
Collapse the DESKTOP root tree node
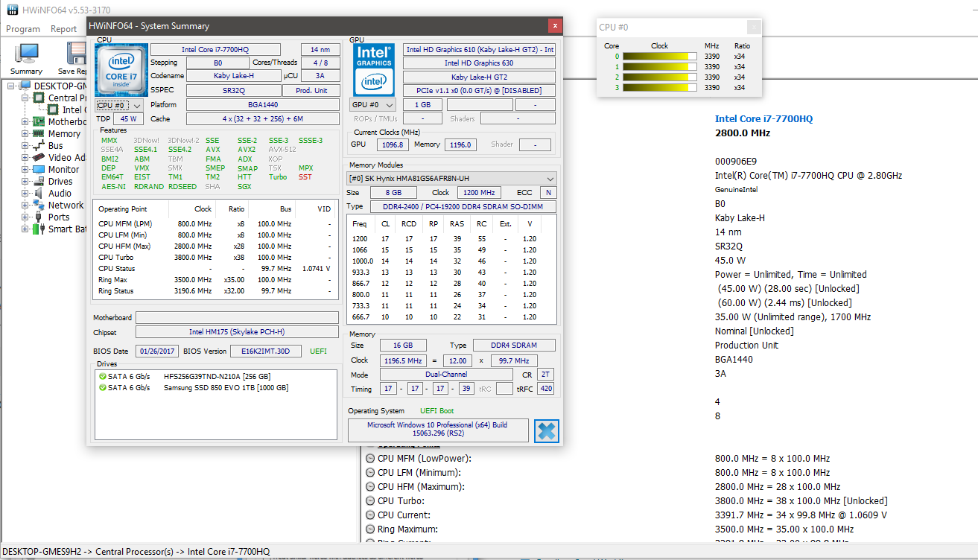click(11, 86)
